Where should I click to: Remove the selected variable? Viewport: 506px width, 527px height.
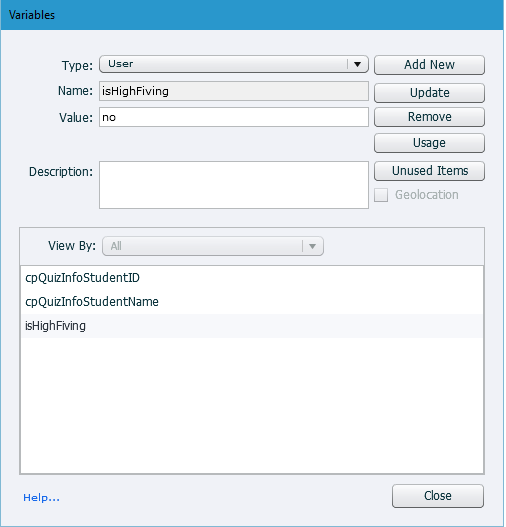pos(429,117)
